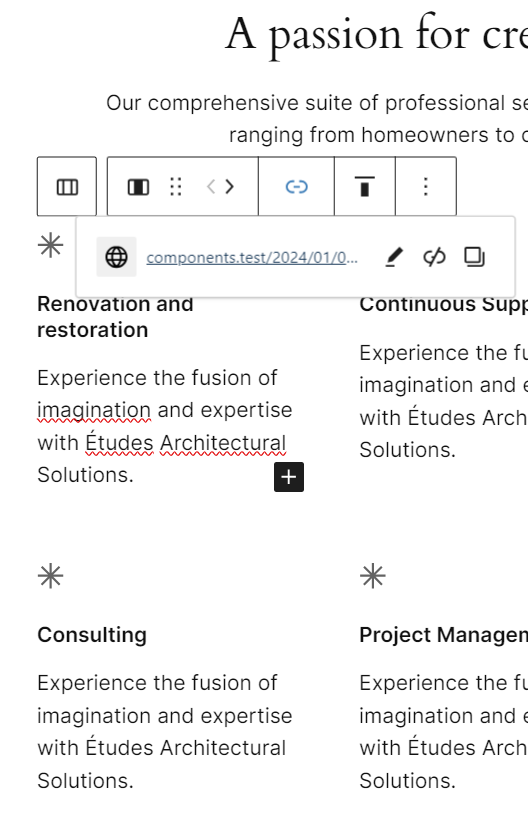Screen dimensions: 528x815
Task: Click the asterisk above Project Management
Action: (x=373, y=576)
